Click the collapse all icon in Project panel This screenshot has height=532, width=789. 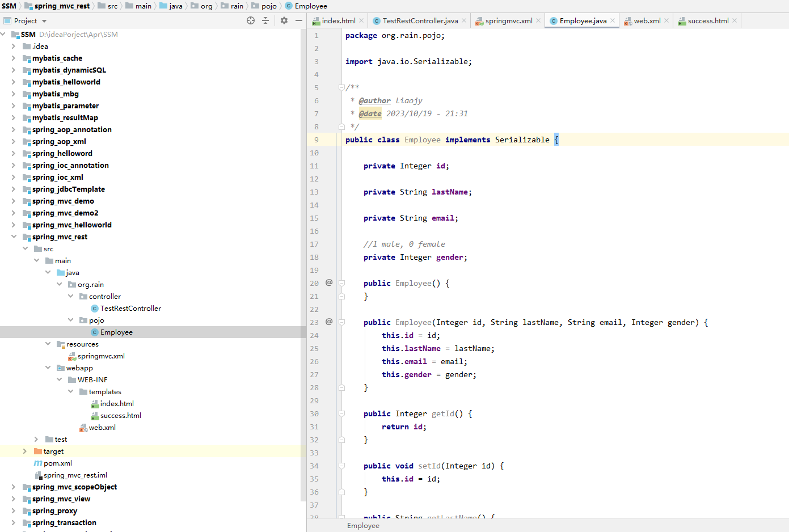click(265, 20)
